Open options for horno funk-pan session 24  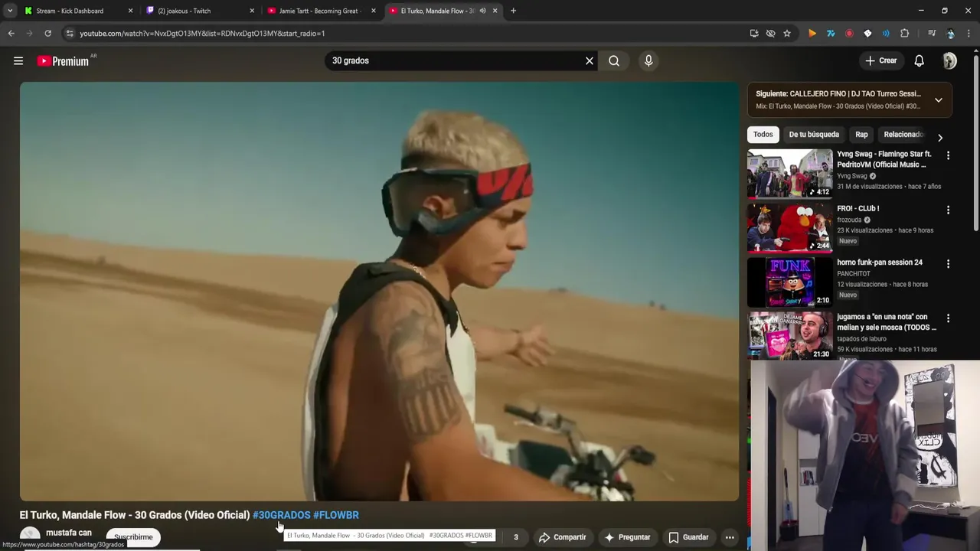point(948,264)
